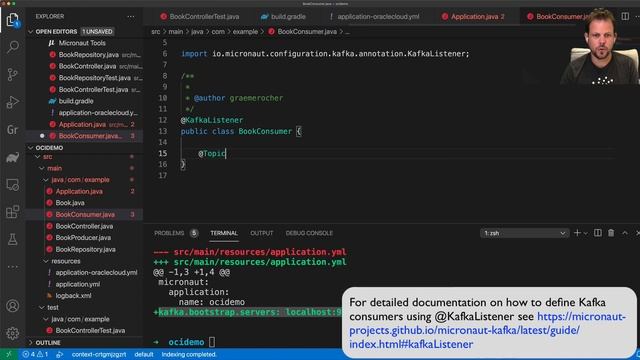The image size is (640, 360).
Task: Open the Source Control view
Action: tap(13, 75)
